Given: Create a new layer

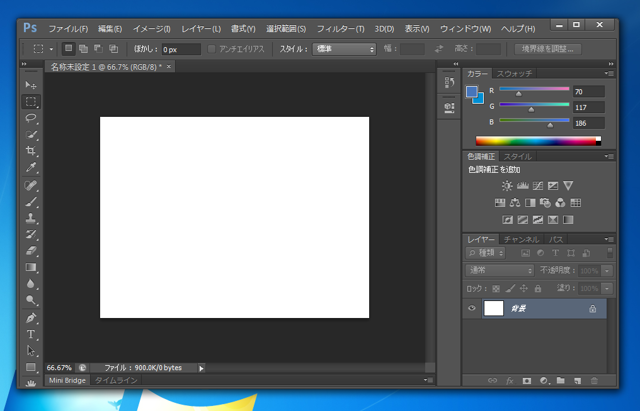Looking at the screenshot, I should click(x=577, y=380).
